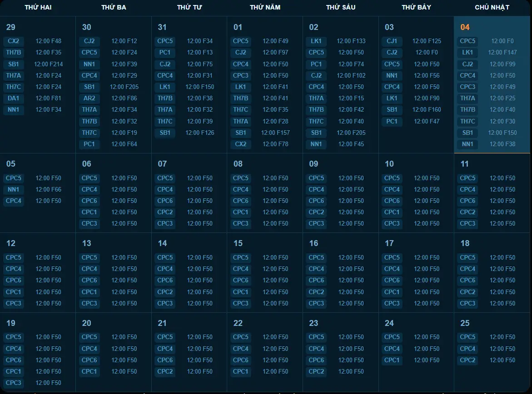Viewport: 532px width, 394px height.
Task: Open the AR2 badge on day 30
Action: click(89, 98)
